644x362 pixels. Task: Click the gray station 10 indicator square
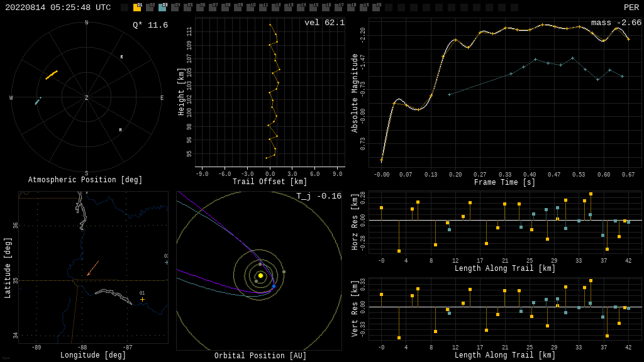(250, 8)
